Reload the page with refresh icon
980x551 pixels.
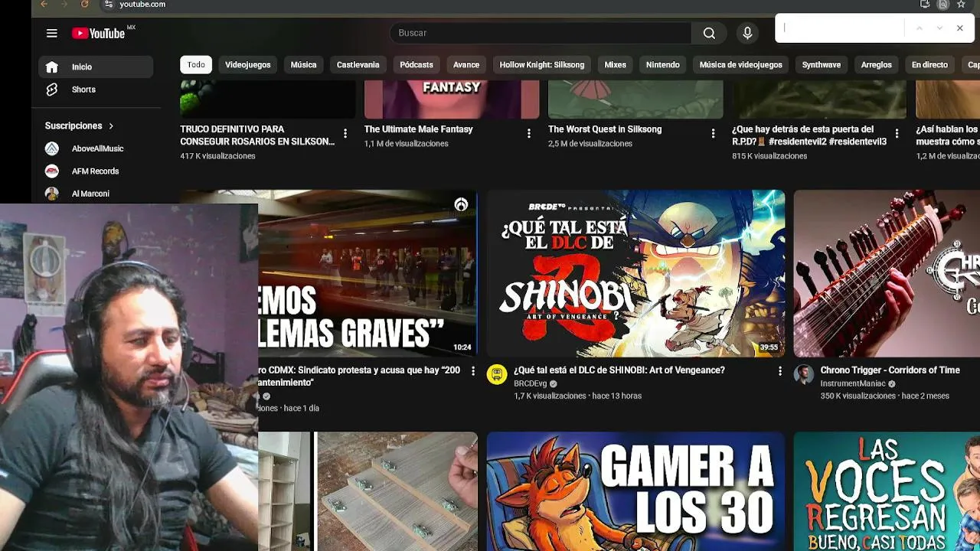(x=84, y=5)
